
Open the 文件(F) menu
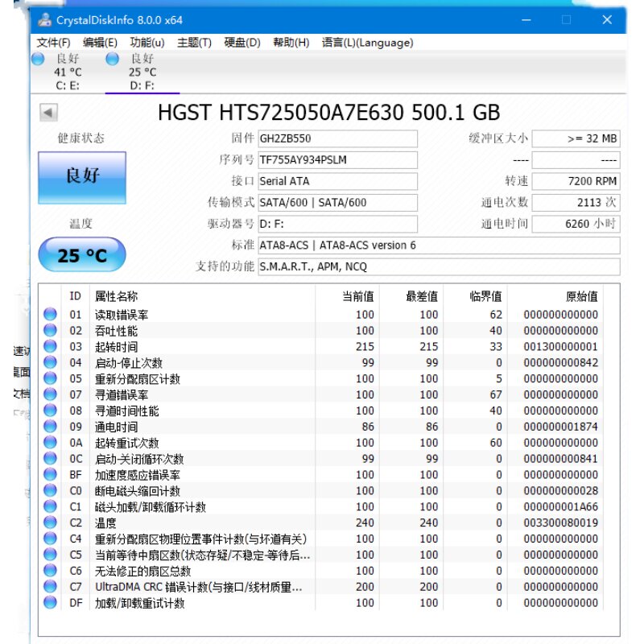coord(53,43)
